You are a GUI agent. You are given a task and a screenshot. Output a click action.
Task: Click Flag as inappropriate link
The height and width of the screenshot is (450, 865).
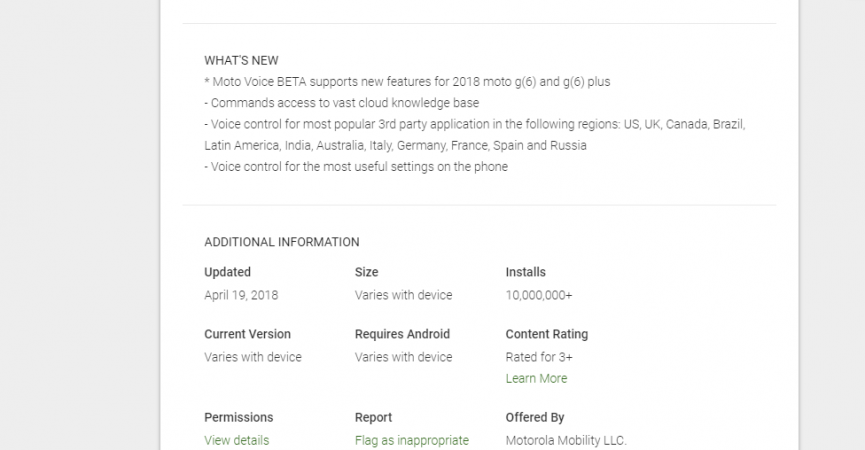(412, 440)
